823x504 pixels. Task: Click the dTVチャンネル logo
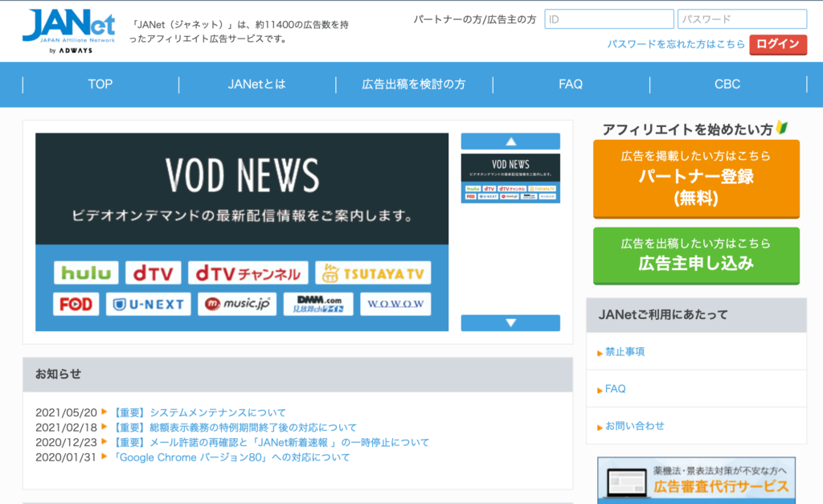tap(248, 273)
